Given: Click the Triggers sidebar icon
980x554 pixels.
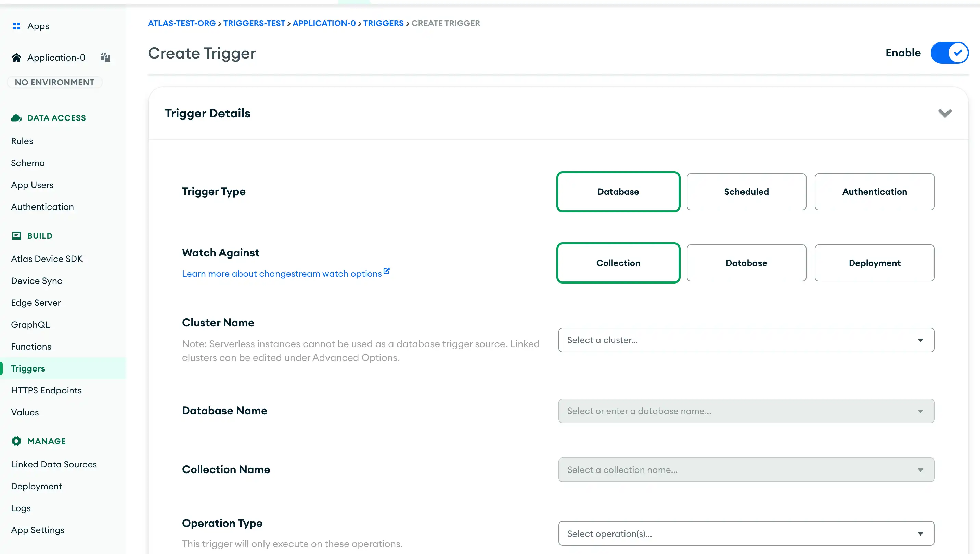Looking at the screenshot, I should [x=28, y=368].
